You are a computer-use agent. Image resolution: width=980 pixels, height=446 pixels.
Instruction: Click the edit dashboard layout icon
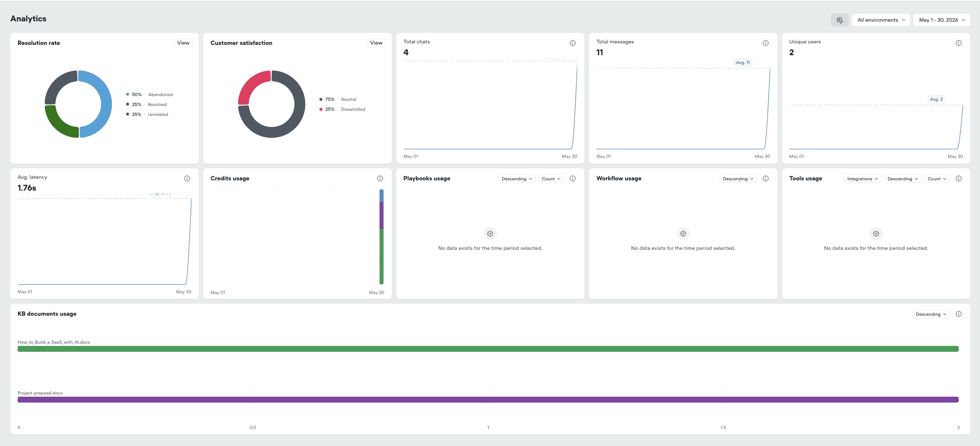click(840, 20)
